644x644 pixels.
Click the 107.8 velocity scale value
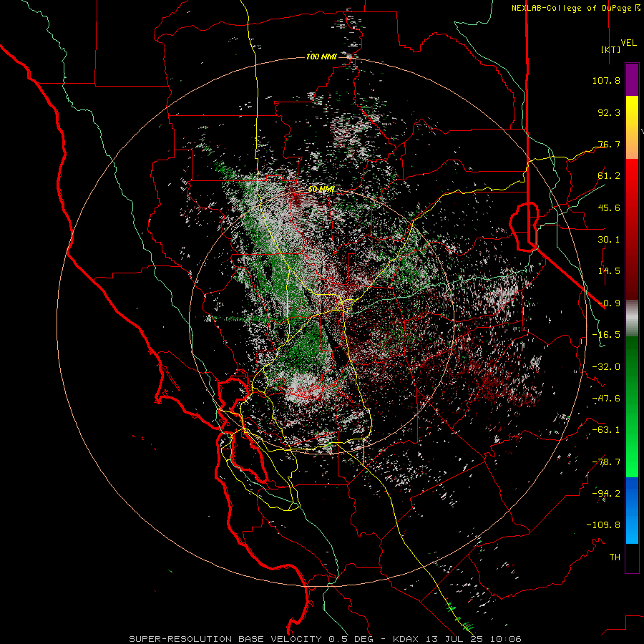[x=606, y=80]
